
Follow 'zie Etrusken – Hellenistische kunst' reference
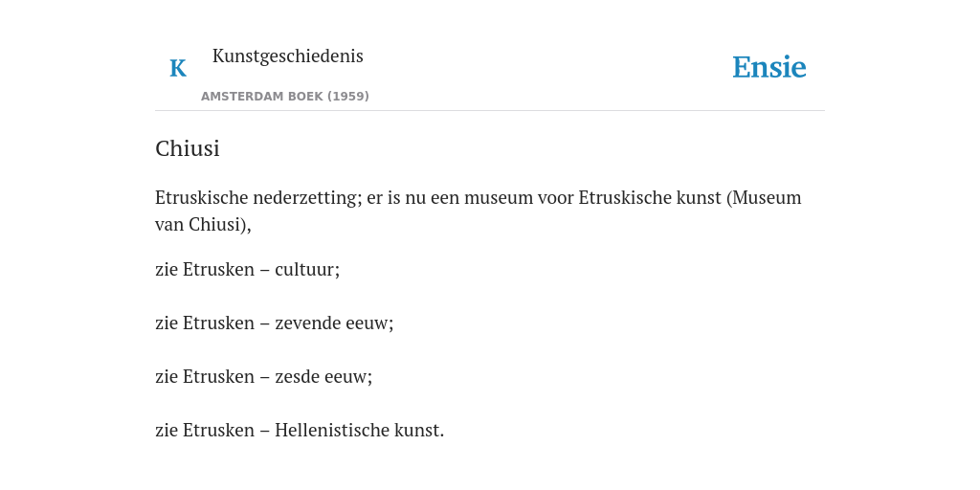[300, 432]
